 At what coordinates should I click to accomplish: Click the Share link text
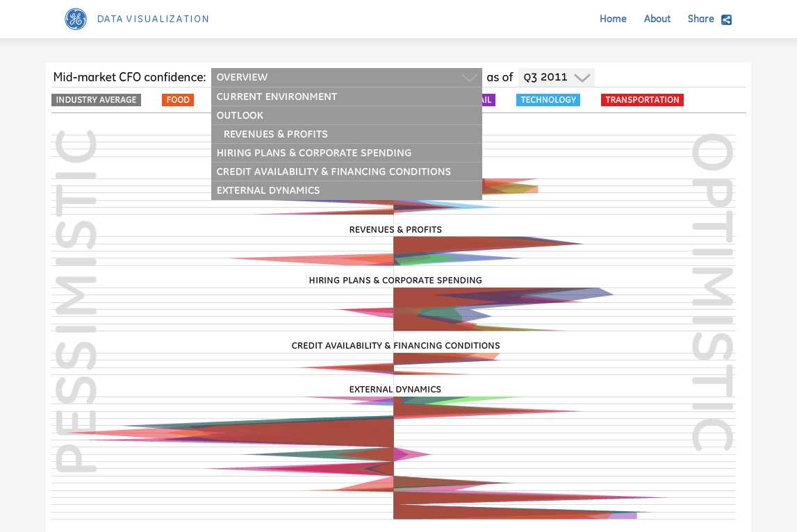[700, 19]
